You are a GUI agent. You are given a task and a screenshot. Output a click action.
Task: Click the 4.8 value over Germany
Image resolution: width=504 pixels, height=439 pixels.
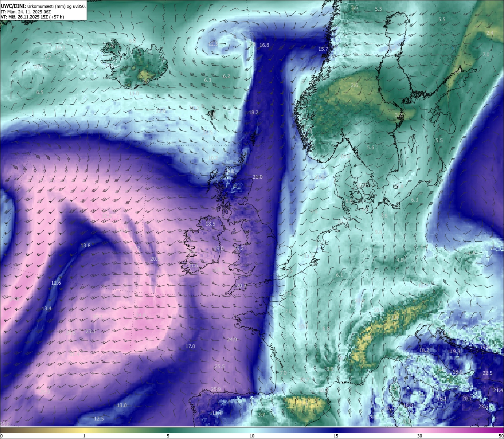pos(400,260)
